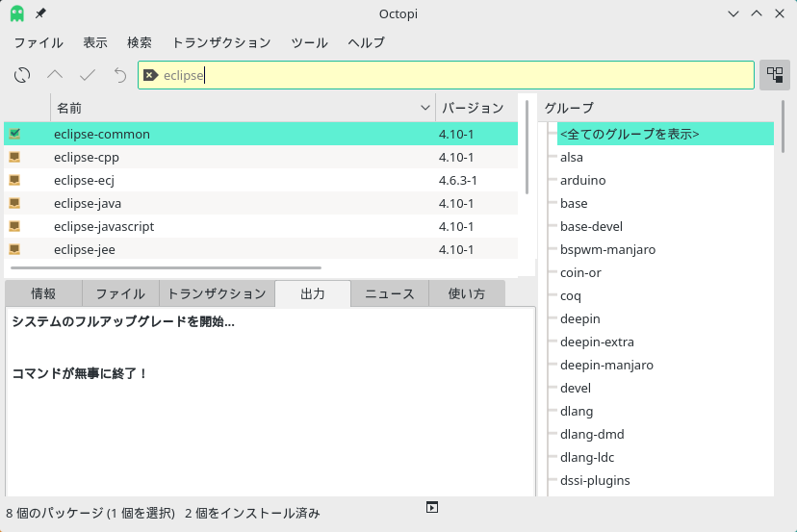This screenshot has height=532, width=797.
Task: Select the coq group
Action: 570,295
